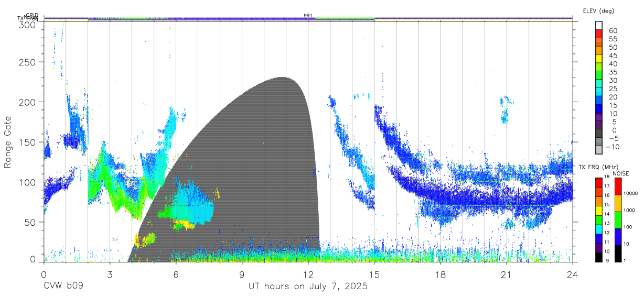Click the '6' UT hour tick label

176,274
